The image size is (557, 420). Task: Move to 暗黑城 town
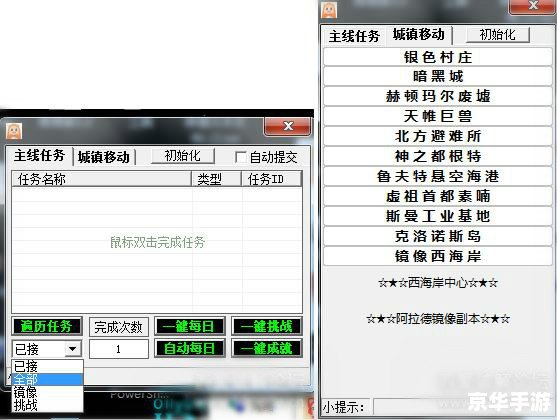tap(438, 76)
